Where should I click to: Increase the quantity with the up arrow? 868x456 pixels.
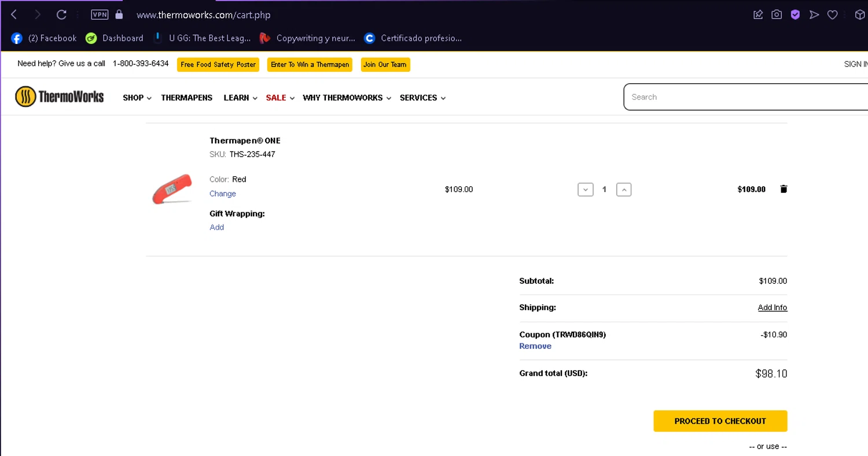[624, 189]
